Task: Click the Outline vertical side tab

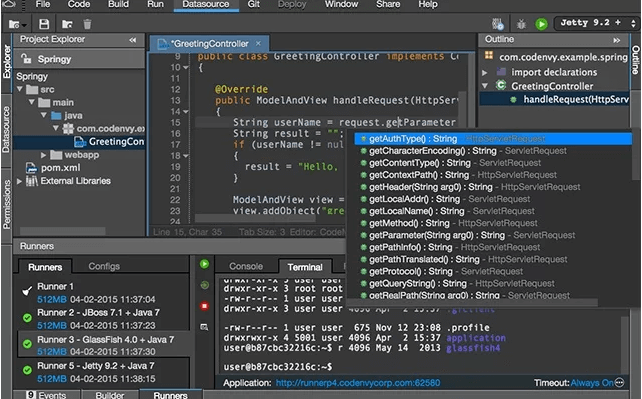Action: tap(635, 60)
